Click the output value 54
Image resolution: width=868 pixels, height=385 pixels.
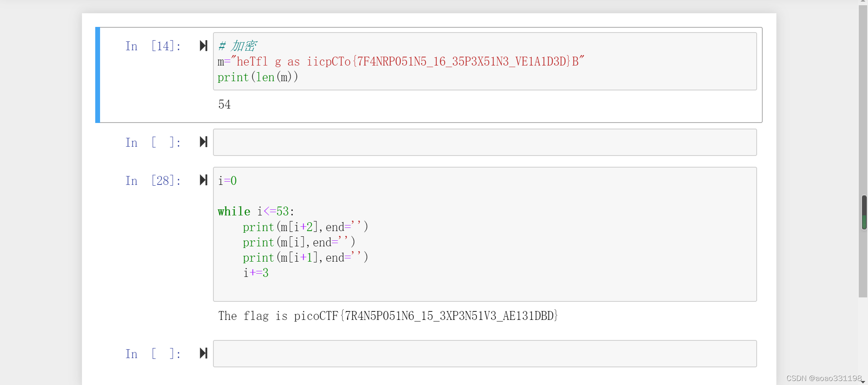224,104
